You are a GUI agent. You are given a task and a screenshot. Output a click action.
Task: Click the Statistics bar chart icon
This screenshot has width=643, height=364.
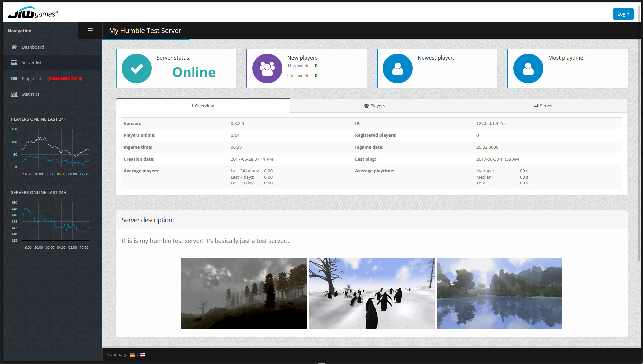(x=14, y=94)
